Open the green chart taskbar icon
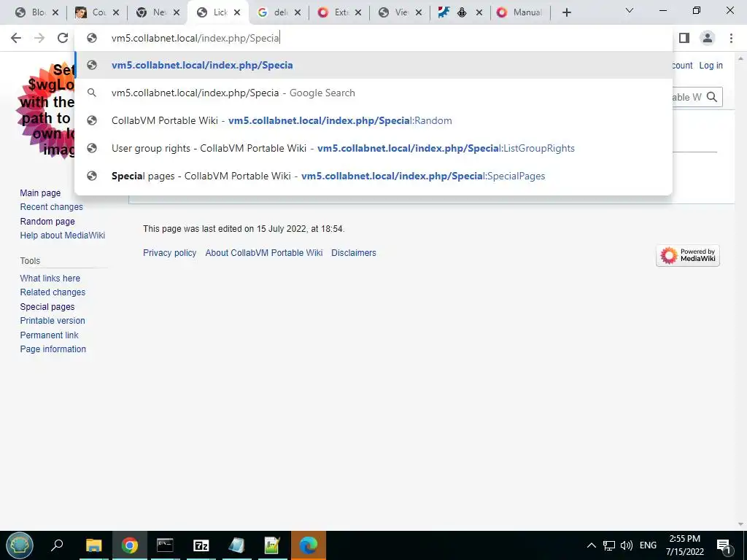Image resolution: width=747 pixels, height=560 pixels. [x=272, y=545]
